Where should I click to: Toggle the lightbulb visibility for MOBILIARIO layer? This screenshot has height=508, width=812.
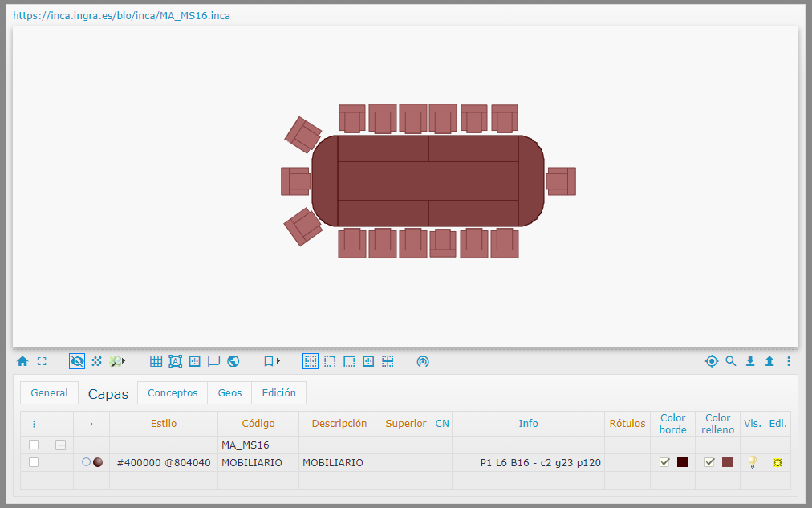click(x=753, y=462)
